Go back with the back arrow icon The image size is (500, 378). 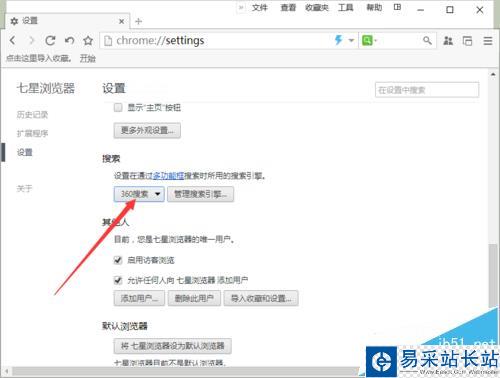tap(13, 41)
